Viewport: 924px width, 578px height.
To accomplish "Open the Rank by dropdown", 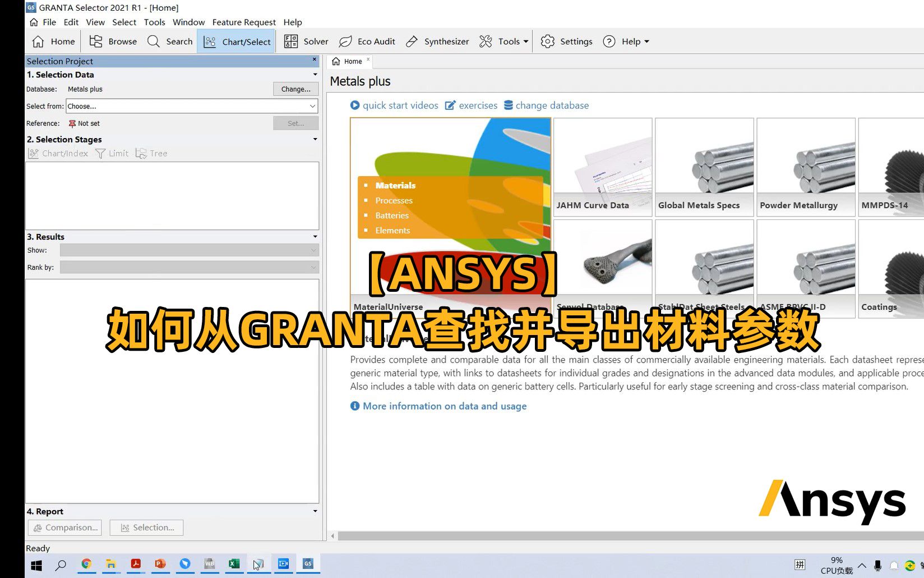I will (190, 267).
